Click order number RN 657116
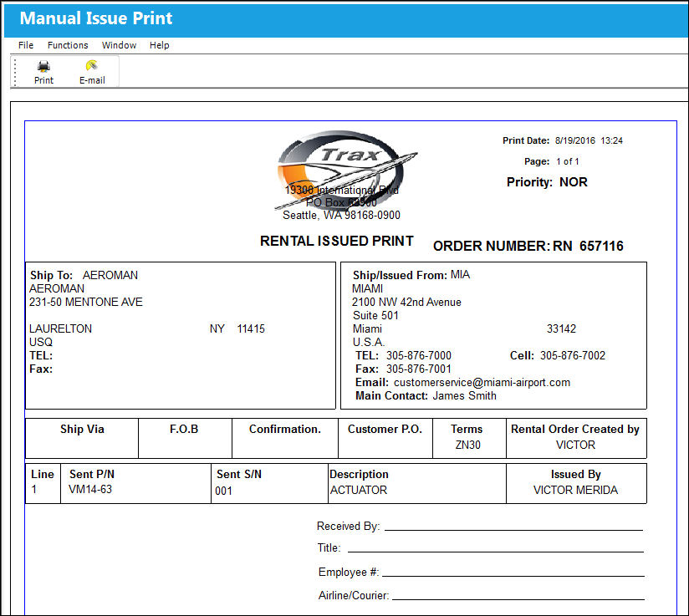Image resolution: width=689 pixels, height=616 pixels. click(x=588, y=246)
